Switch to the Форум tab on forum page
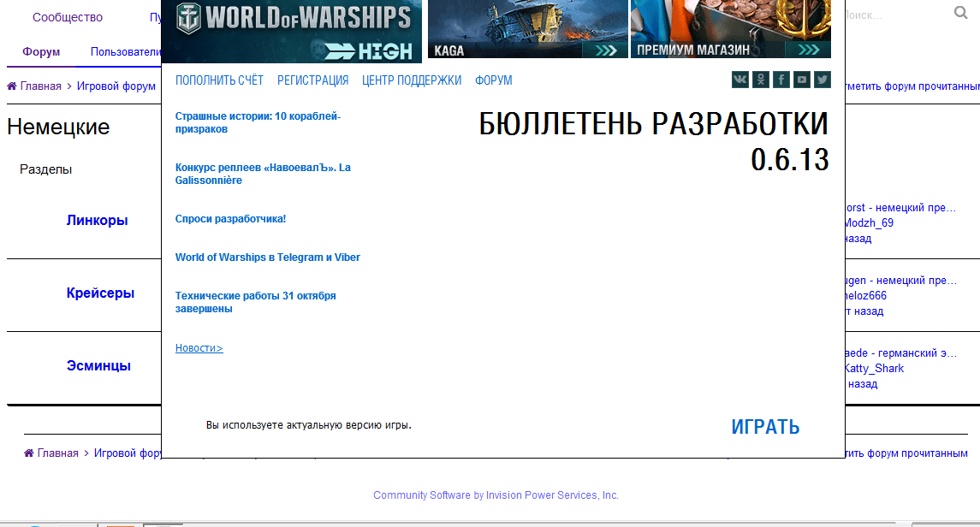This screenshot has width=980, height=527. click(41, 52)
